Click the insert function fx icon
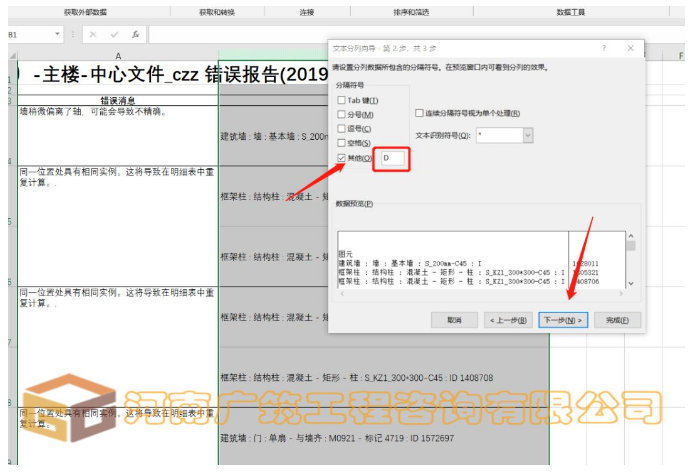The height and width of the screenshot is (473, 694). tap(135, 34)
